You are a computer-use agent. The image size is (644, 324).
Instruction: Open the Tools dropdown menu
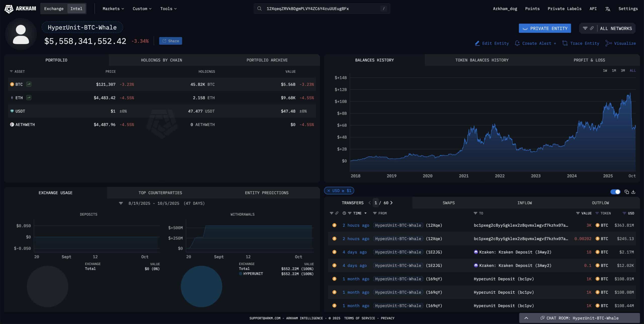pos(168,9)
